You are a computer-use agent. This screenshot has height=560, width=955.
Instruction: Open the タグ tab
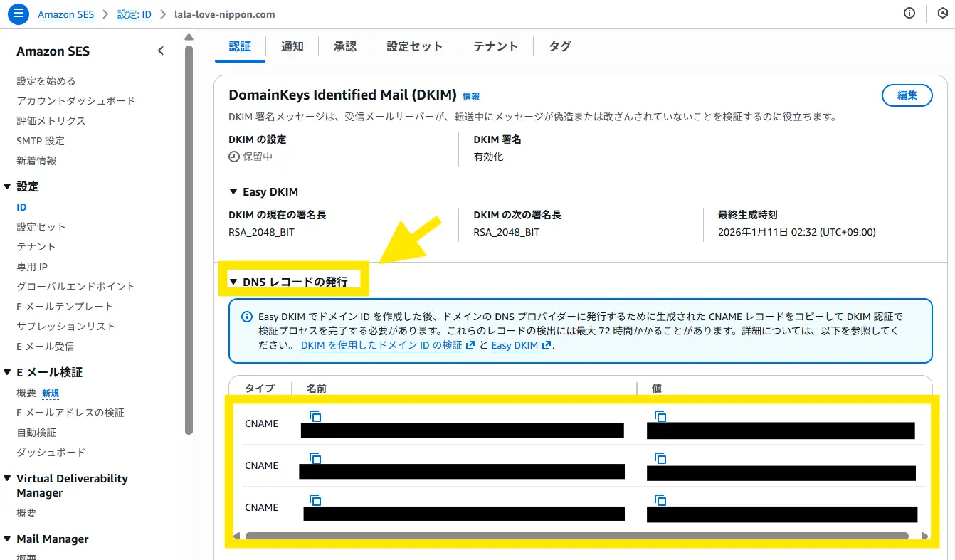pyautogui.click(x=559, y=46)
